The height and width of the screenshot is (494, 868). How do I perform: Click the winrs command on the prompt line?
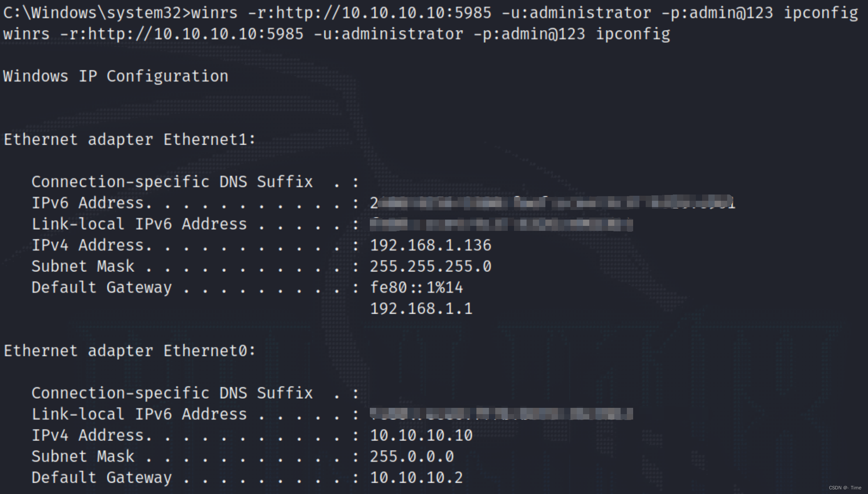[x=524, y=13]
